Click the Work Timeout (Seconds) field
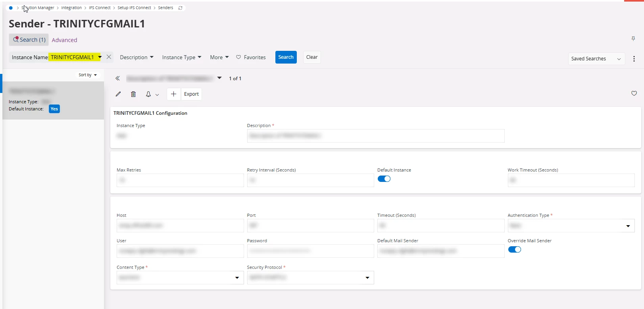 coord(571,180)
